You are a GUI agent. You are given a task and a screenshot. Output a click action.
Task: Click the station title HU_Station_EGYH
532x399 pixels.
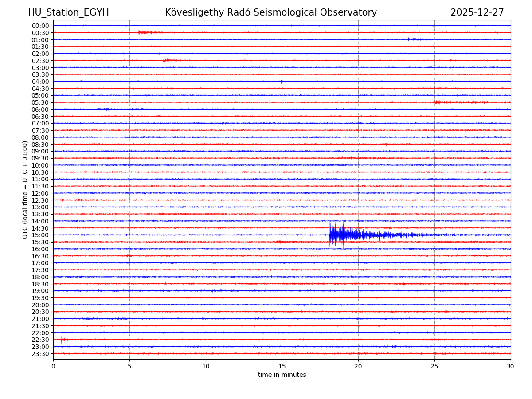click(68, 13)
